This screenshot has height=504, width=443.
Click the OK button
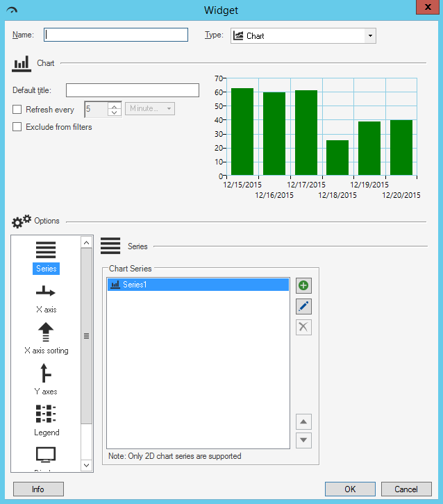coord(350,489)
